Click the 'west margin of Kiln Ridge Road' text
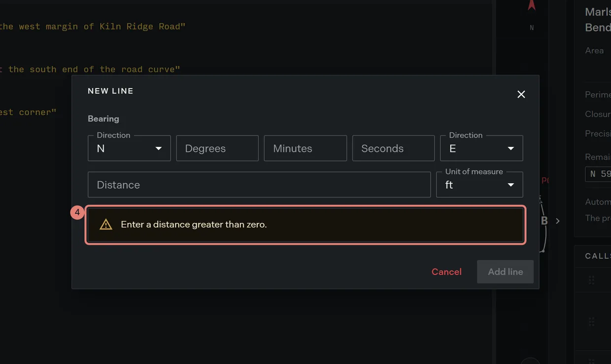 click(100, 27)
